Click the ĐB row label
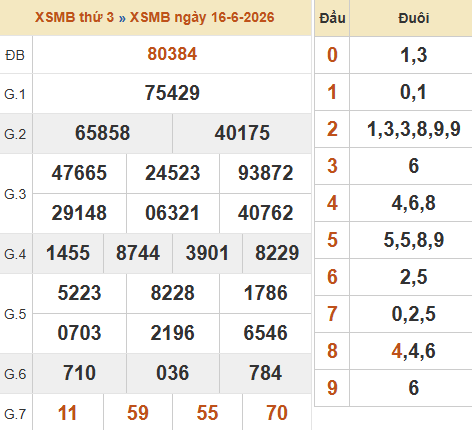 click(x=15, y=55)
